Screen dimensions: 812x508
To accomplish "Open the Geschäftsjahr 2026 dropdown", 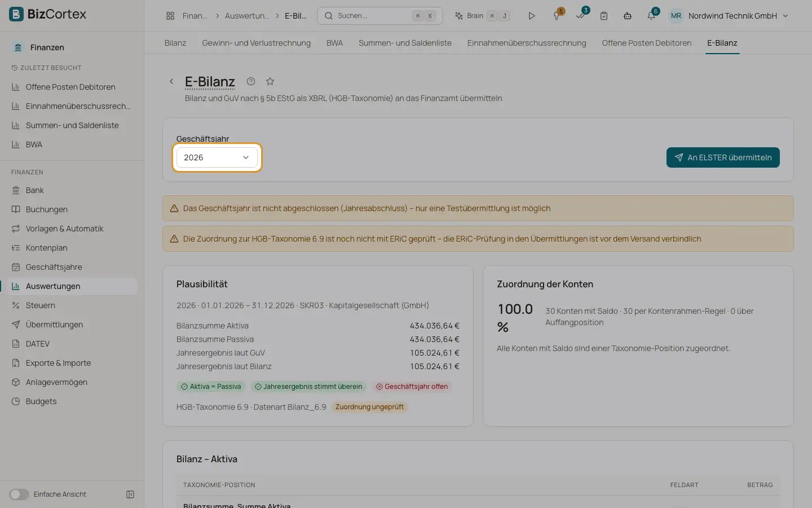I will tap(217, 157).
